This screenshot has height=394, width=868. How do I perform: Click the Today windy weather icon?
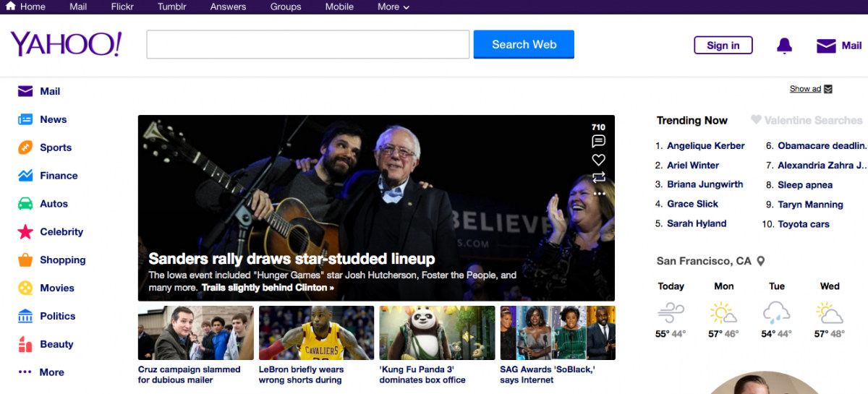(x=671, y=313)
